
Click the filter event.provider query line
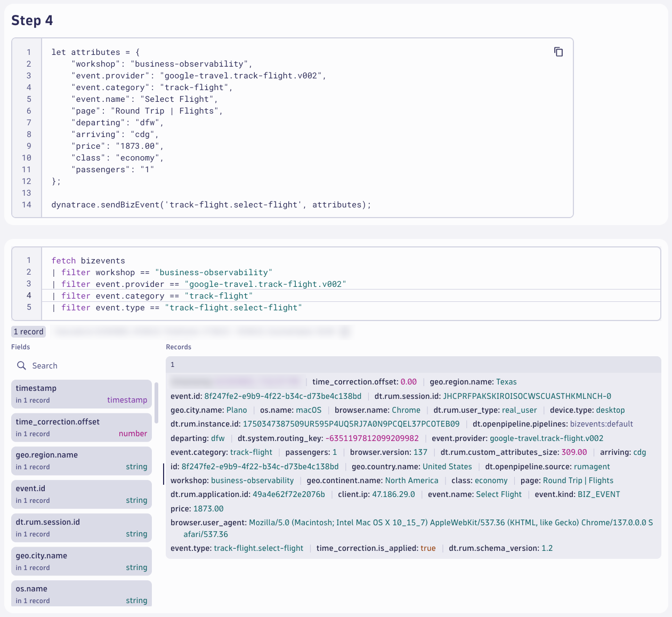pyautogui.click(x=199, y=284)
